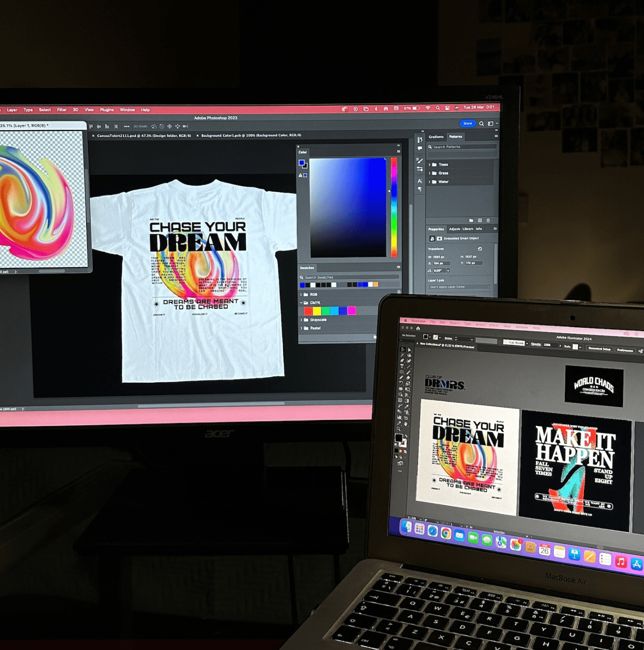Click the Make It Happen artboard in Illustrator

575,471
